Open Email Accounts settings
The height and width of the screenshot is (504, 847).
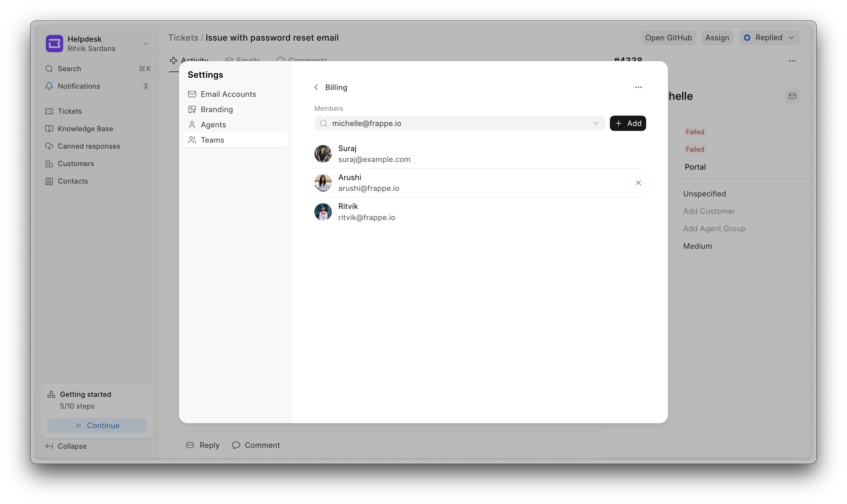tap(235, 94)
